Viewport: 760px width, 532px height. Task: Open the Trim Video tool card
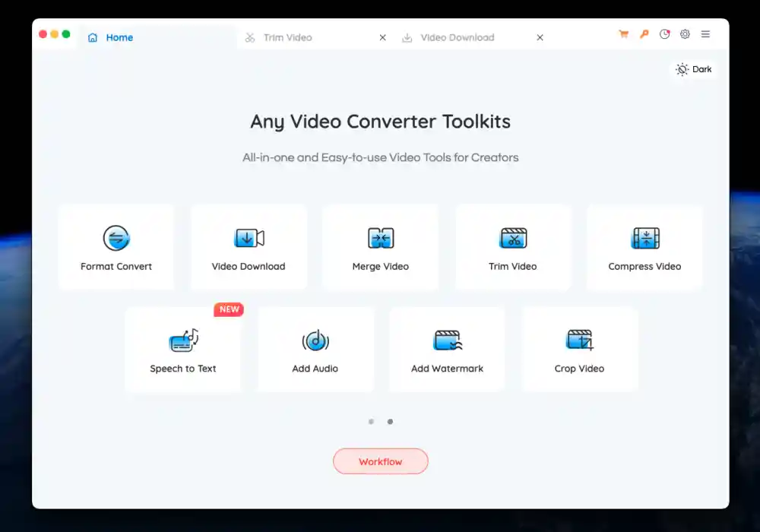(512, 247)
